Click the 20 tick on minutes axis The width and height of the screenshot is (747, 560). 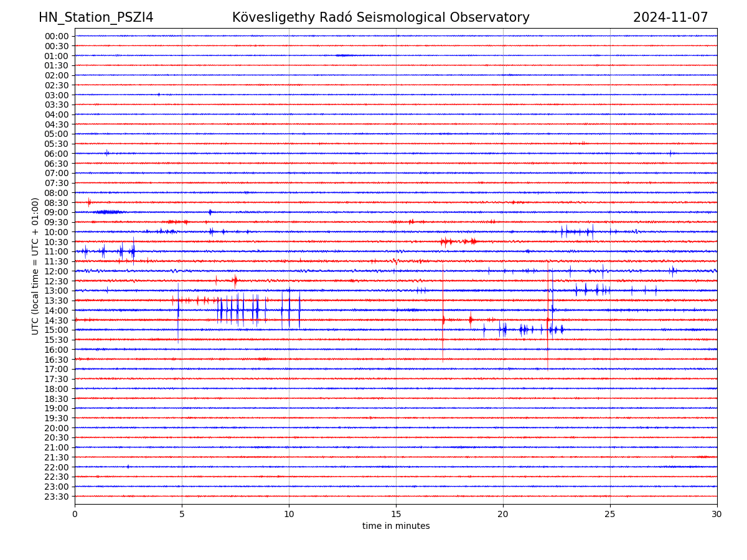pyautogui.click(x=503, y=514)
